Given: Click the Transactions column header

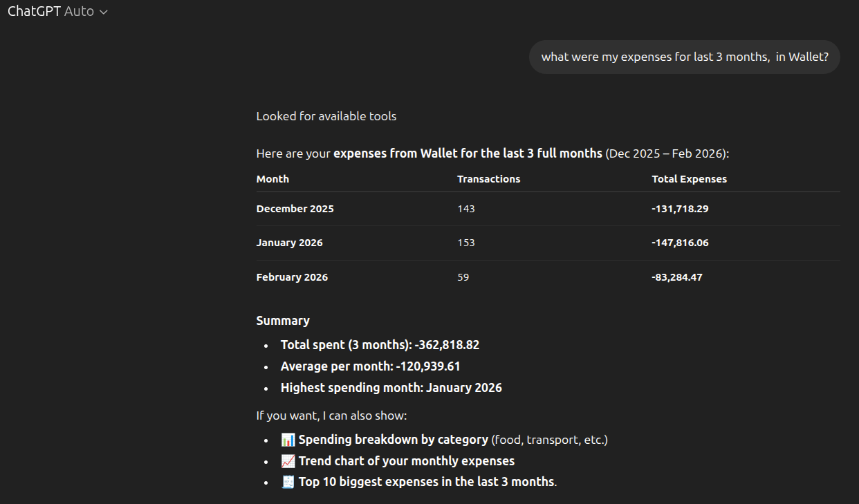Looking at the screenshot, I should point(488,178).
